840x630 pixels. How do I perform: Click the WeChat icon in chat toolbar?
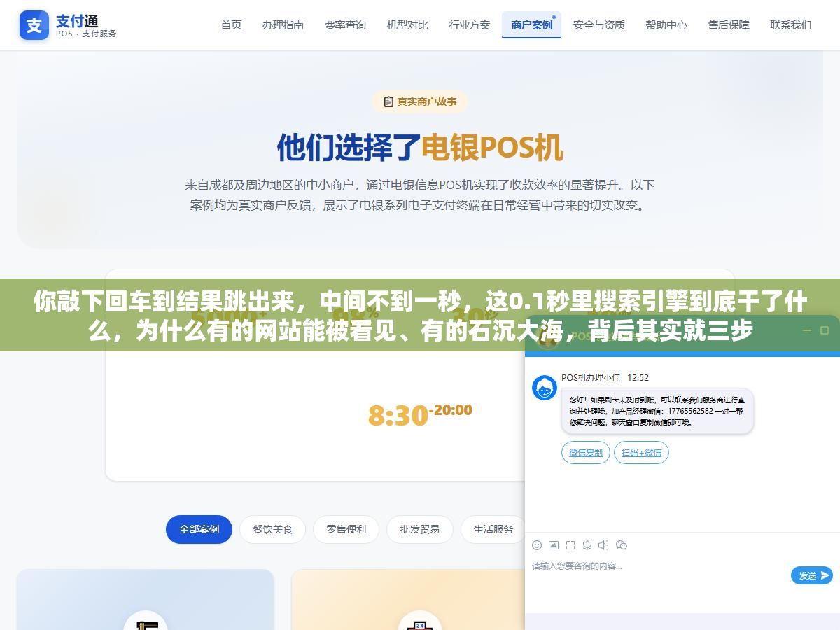[622, 545]
